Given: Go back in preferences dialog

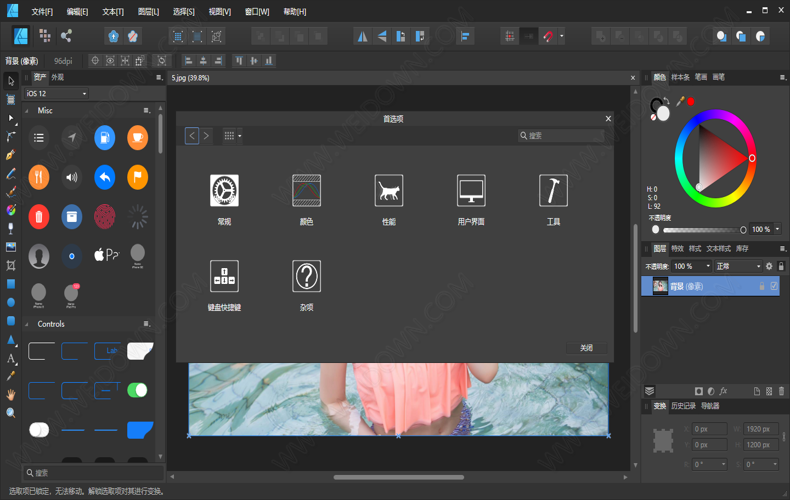Looking at the screenshot, I should tap(192, 136).
